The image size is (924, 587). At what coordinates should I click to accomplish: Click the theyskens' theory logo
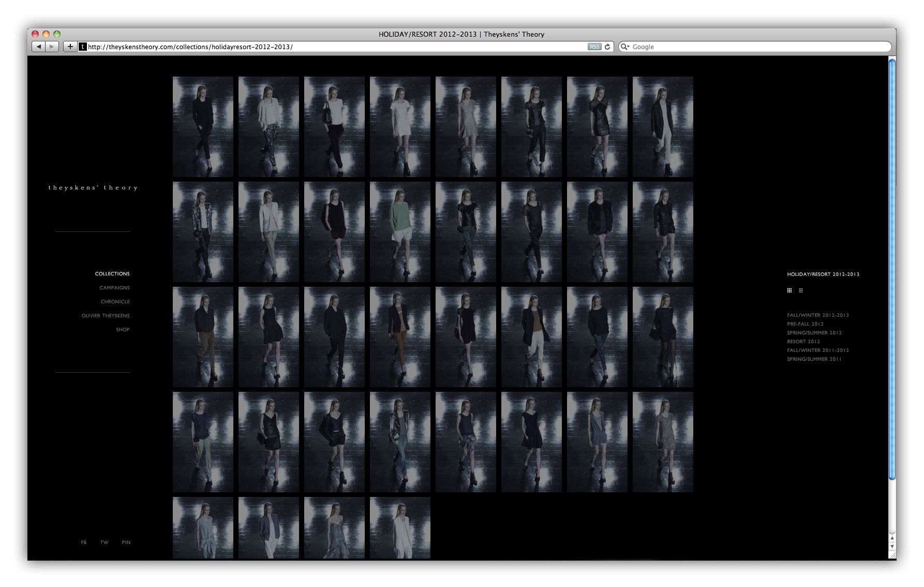[93, 187]
